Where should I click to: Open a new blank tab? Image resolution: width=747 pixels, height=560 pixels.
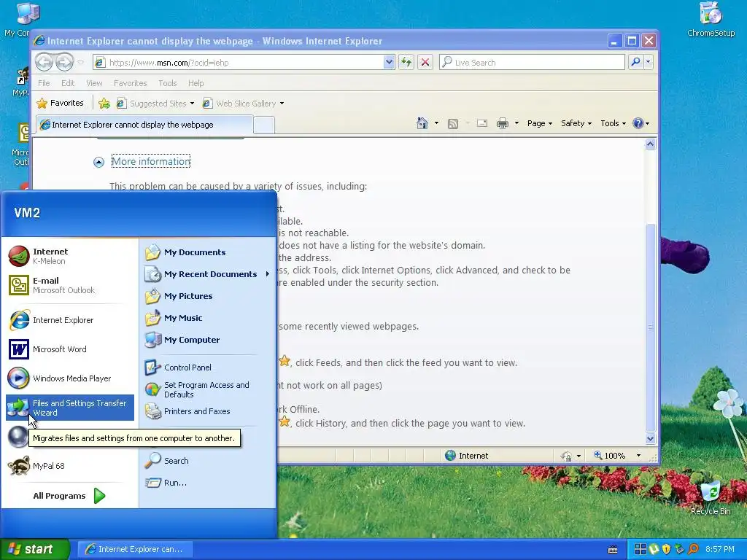pyautogui.click(x=264, y=125)
